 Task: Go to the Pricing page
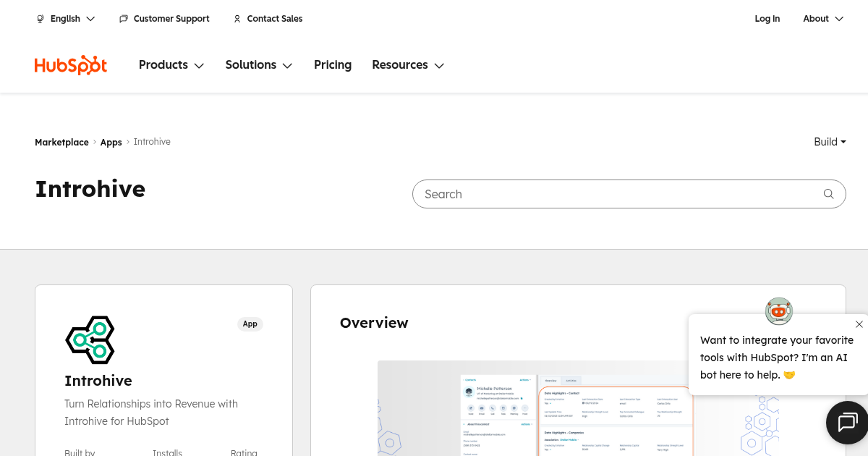[x=333, y=65]
